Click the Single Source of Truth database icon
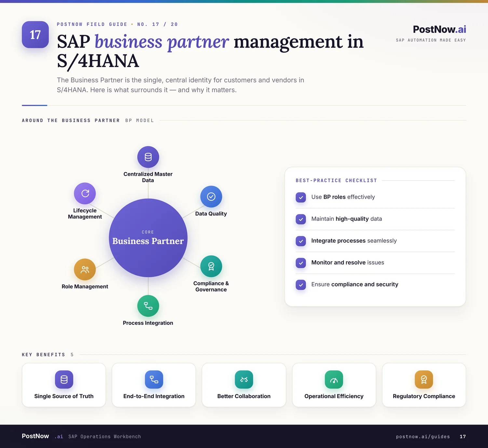Viewport: 488px width, 448px height. pos(64,379)
